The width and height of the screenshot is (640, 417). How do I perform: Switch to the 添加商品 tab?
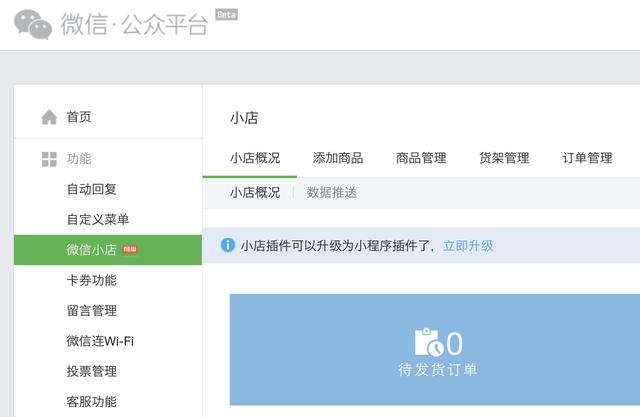[x=338, y=158]
